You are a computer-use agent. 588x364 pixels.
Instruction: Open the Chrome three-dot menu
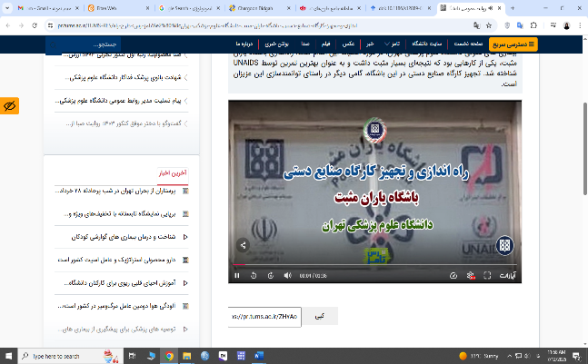pos(580,25)
